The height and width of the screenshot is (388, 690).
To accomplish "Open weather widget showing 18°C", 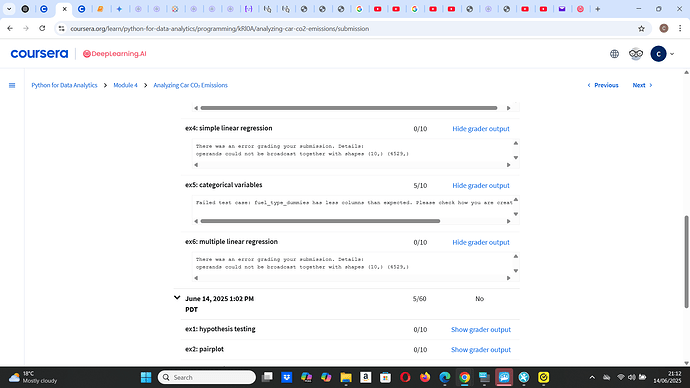I will 33,377.
